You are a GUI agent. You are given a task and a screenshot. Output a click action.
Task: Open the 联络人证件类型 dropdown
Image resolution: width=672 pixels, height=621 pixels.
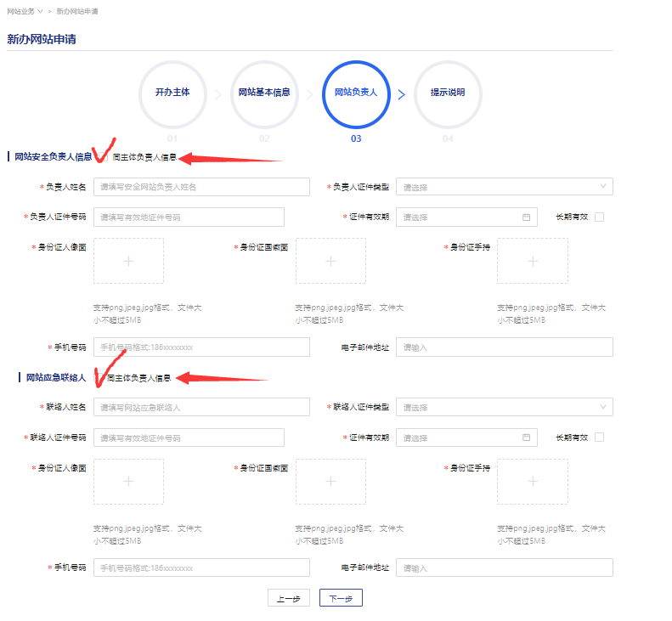tap(504, 408)
